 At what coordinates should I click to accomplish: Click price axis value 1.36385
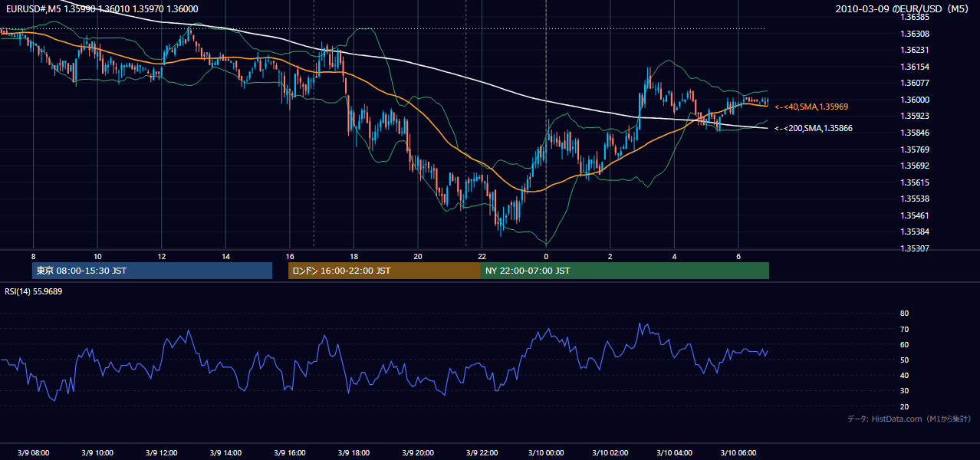click(x=915, y=17)
